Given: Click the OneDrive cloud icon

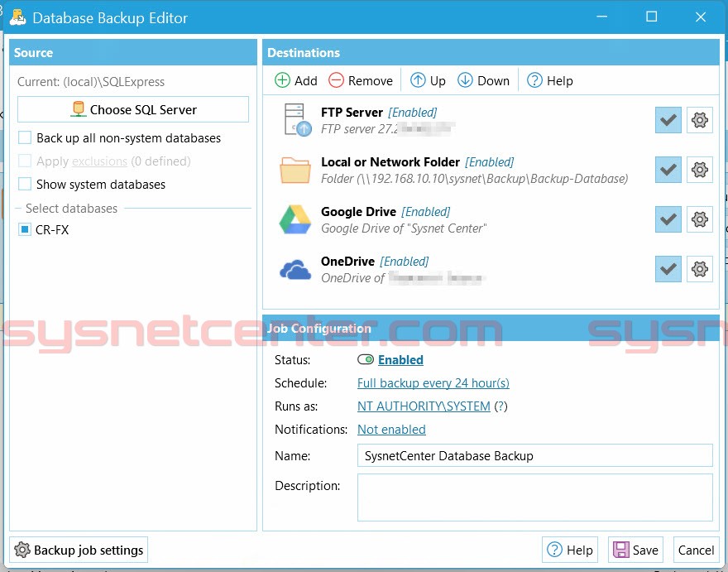Looking at the screenshot, I should (x=295, y=269).
